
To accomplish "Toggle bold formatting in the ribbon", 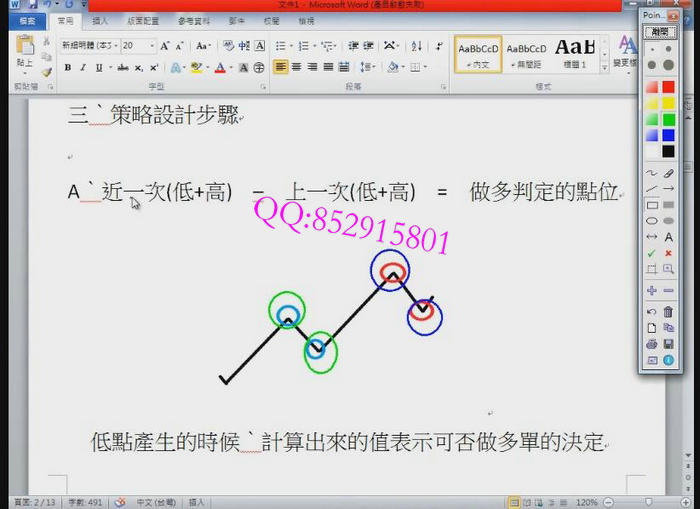I will click(68, 68).
